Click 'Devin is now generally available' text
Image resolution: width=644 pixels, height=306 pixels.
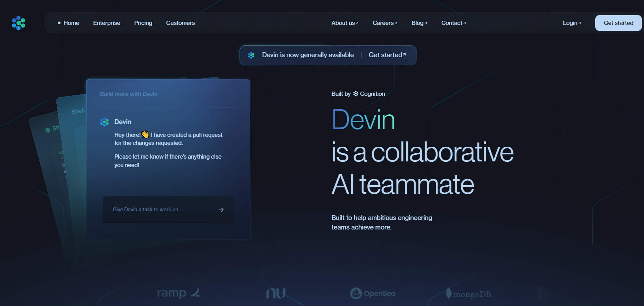[x=308, y=55]
